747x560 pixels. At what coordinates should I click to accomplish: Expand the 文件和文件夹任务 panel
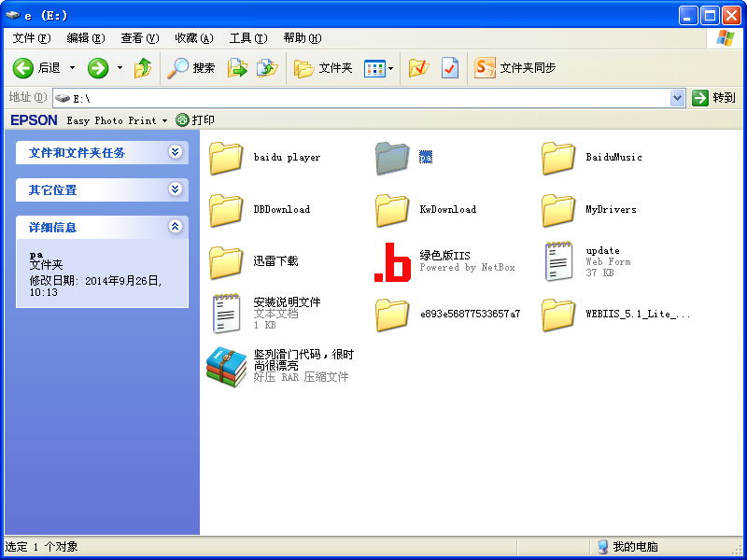pos(175,152)
